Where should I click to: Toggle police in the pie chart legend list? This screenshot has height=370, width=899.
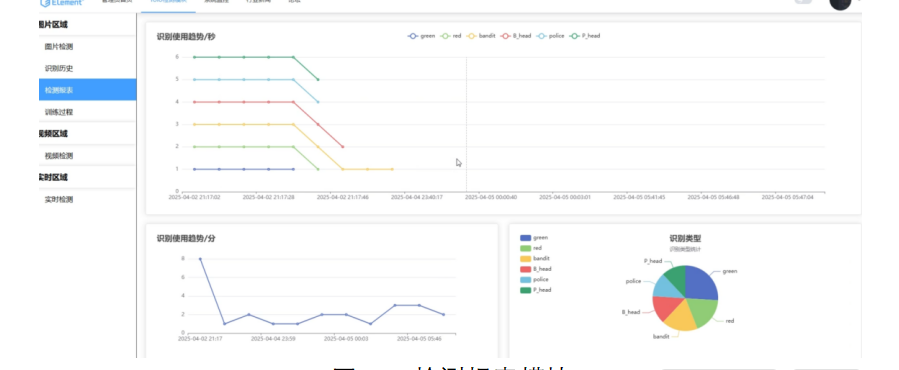point(534,279)
